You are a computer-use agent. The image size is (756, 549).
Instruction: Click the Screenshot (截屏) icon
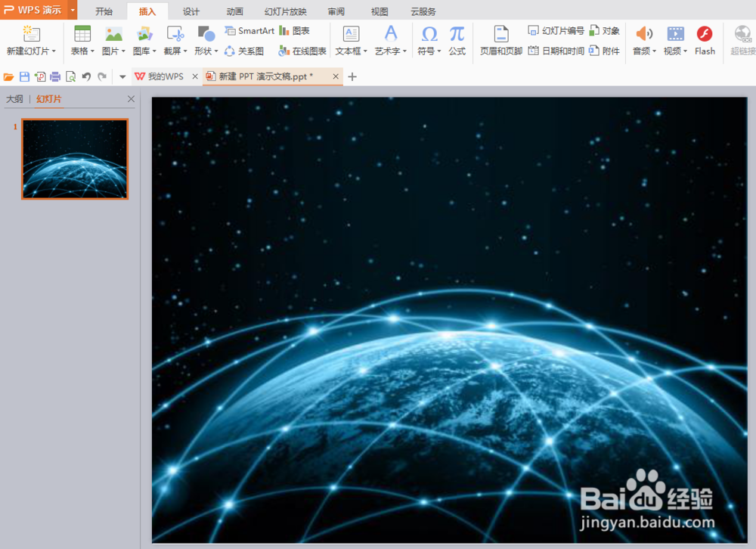pos(175,34)
